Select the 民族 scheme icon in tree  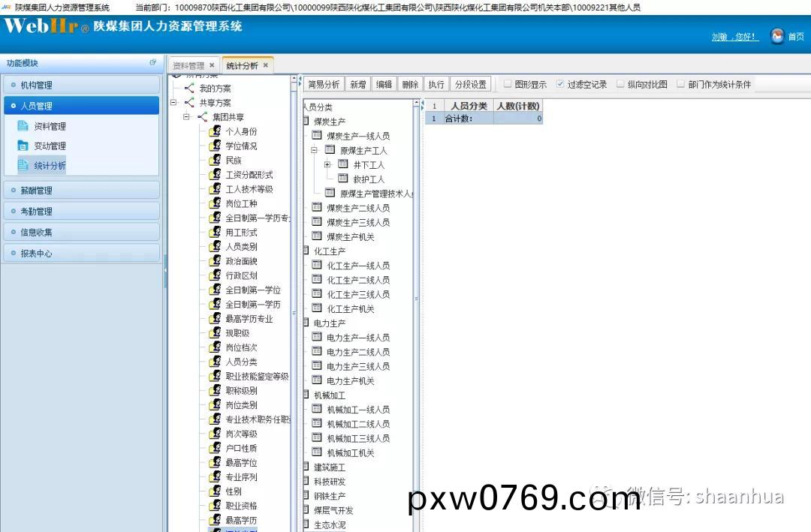tap(215, 160)
